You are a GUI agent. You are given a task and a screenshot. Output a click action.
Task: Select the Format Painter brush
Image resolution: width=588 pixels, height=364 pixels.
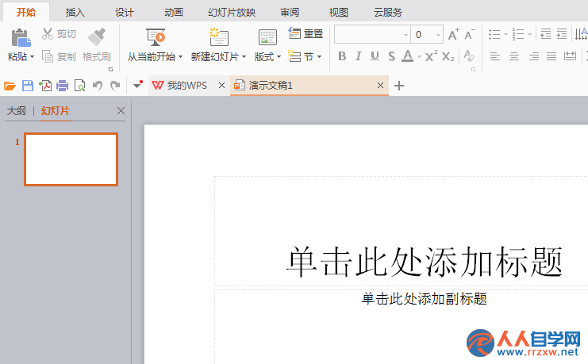pos(96,36)
